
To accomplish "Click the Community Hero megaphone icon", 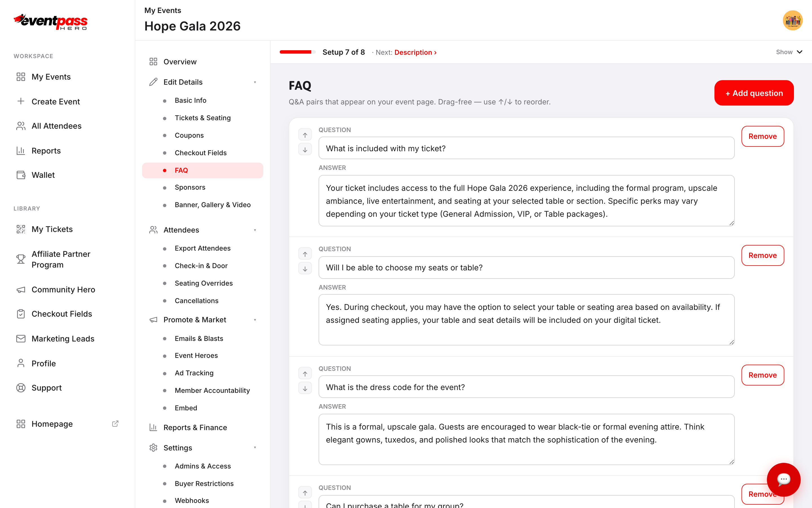I will (21, 290).
